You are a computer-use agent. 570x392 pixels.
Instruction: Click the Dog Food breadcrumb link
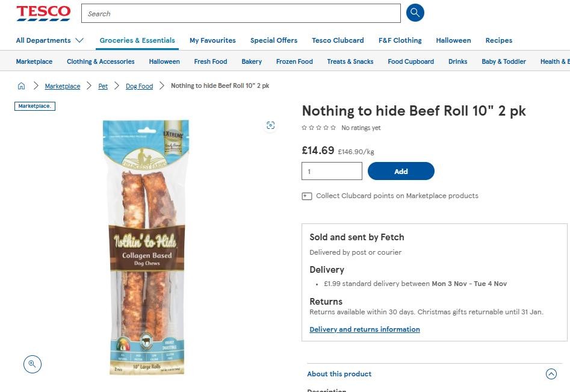139,86
